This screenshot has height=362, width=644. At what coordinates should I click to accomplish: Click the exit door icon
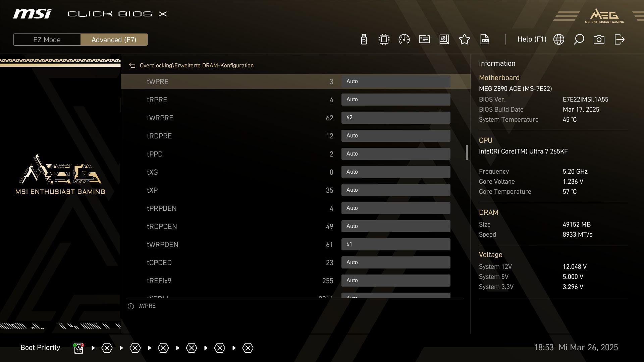(619, 40)
